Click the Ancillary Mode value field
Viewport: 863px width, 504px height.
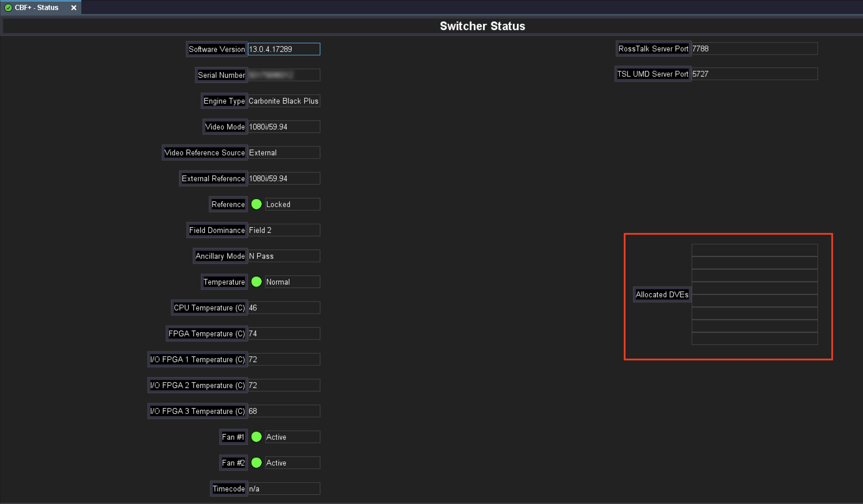(284, 256)
